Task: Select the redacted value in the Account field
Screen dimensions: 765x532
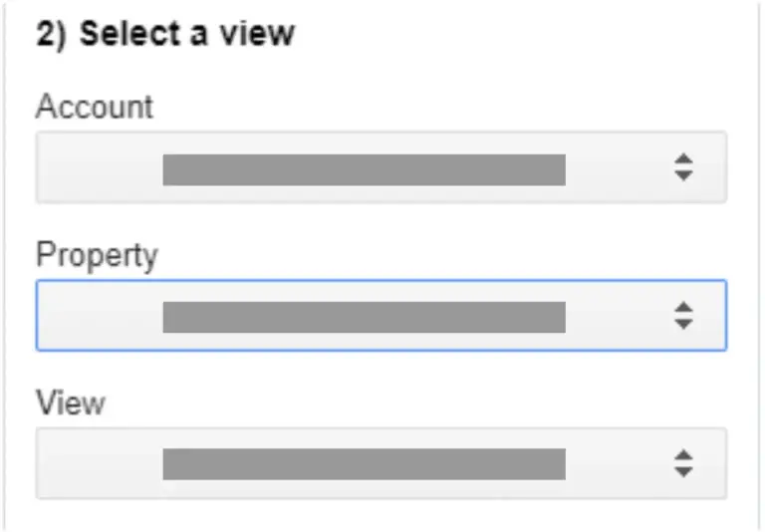Action: pyautogui.click(x=364, y=169)
